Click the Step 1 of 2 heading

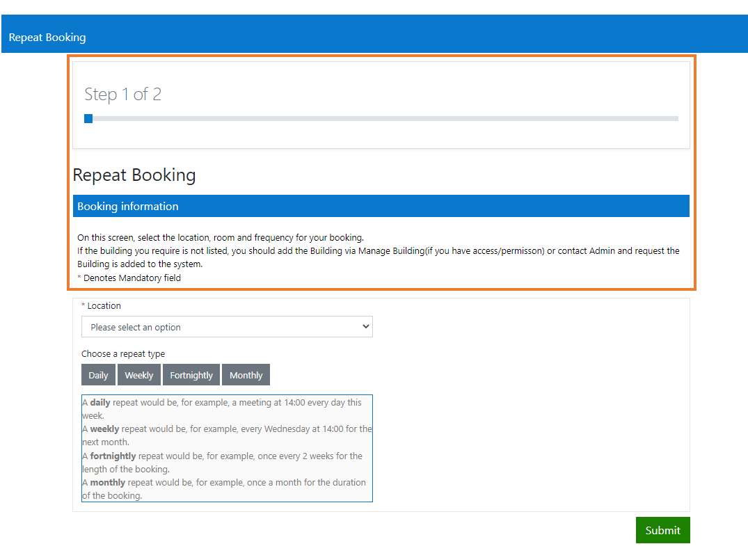tap(123, 94)
